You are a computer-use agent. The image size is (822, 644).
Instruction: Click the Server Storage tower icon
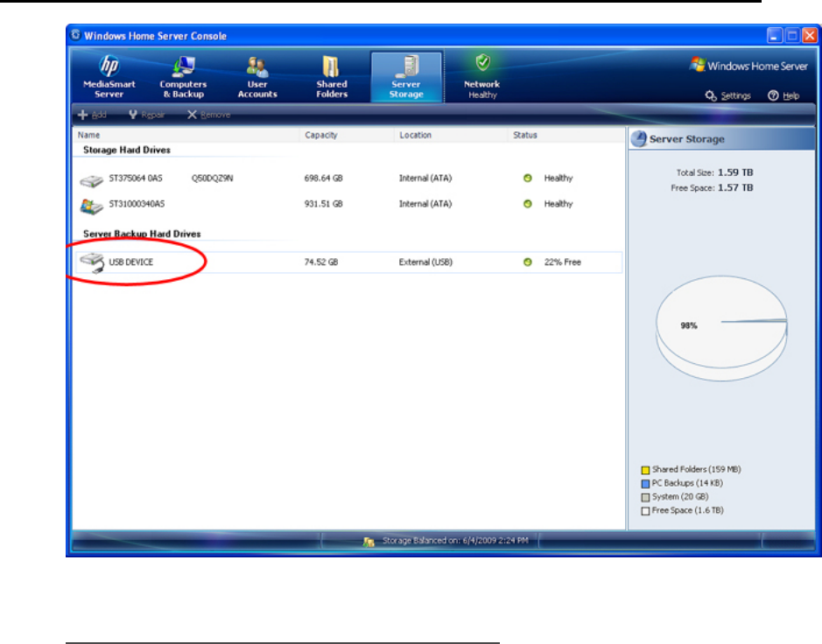click(408, 66)
